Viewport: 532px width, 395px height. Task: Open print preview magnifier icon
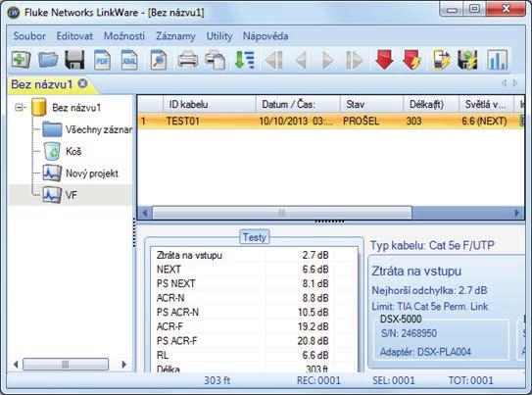click(x=158, y=60)
